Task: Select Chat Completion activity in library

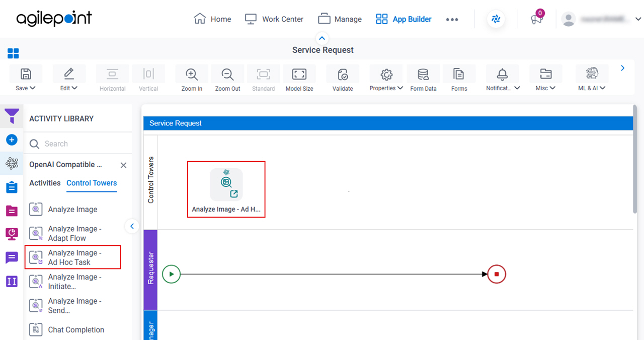Action: coord(66,330)
